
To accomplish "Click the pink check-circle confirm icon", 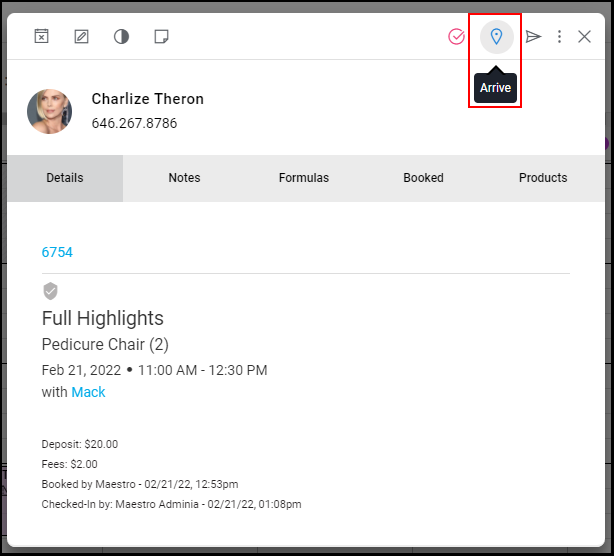I will pyautogui.click(x=456, y=37).
